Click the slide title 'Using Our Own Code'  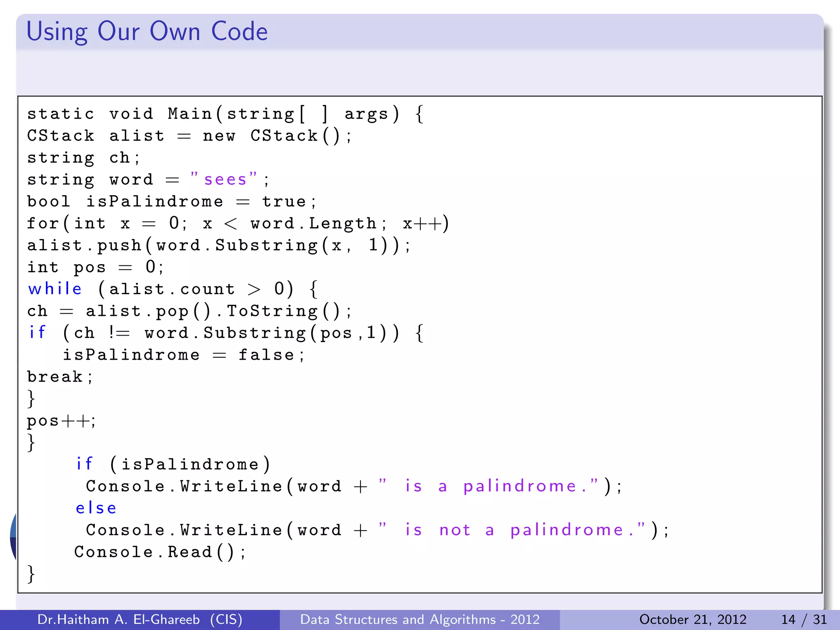pyautogui.click(x=147, y=32)
